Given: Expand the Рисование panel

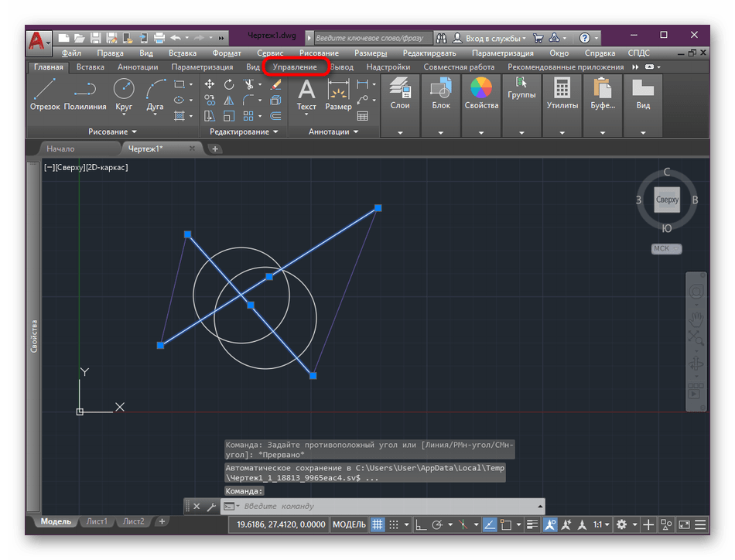Looking at the screenshot, I should pos(112,131).
